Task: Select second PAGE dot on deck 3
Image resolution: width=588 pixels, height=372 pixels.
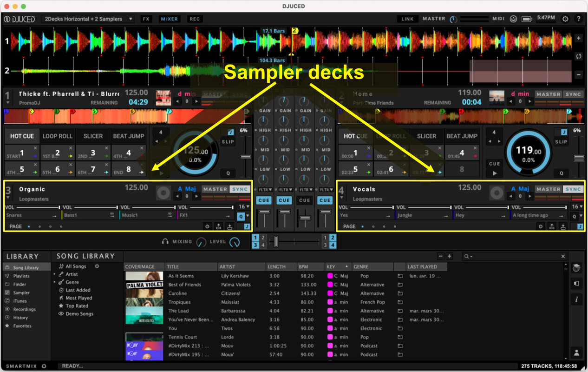Action: click(x=39, y=227)
